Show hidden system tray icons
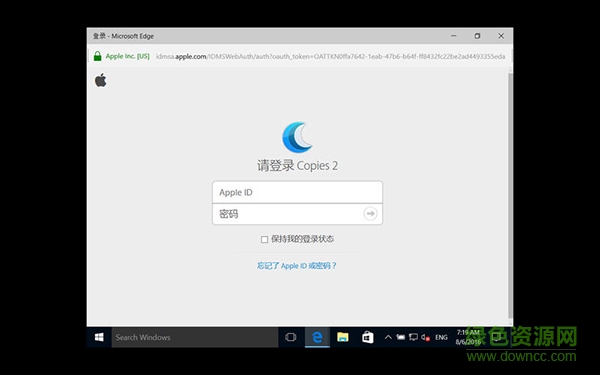The height and width of the screenshot is (375, 600). 388,337
